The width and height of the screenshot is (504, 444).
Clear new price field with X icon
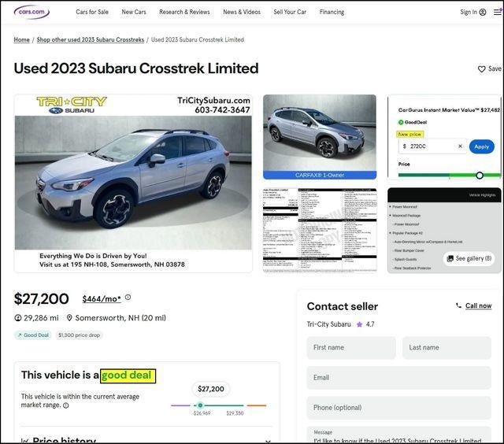(461, 146)
